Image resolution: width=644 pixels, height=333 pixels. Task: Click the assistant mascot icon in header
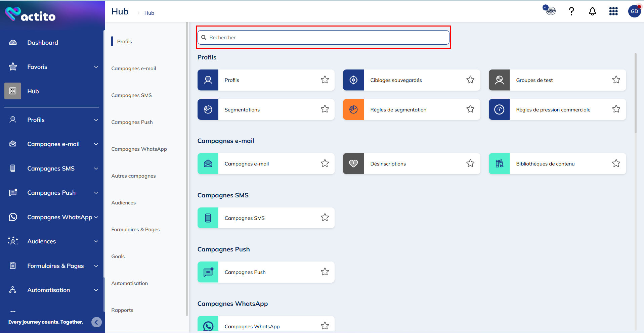(549, 10)
